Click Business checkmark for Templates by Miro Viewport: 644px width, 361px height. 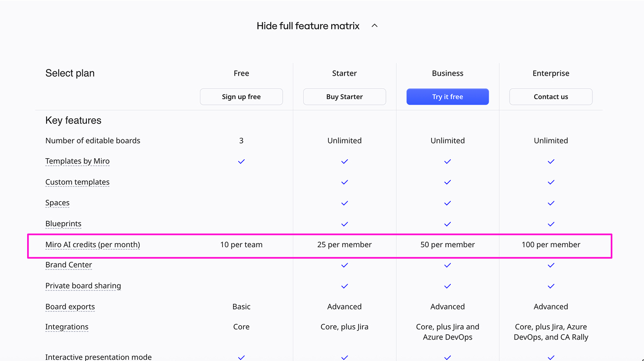point(448,161)
